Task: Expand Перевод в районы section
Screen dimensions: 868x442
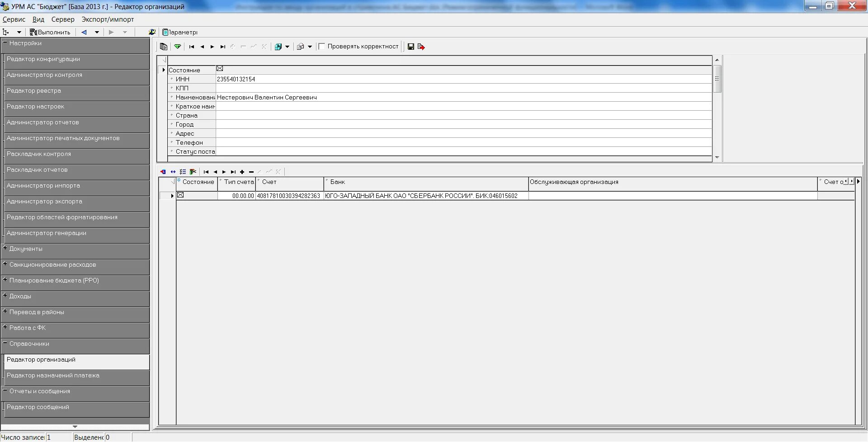Action: click(x=5, y=311)
